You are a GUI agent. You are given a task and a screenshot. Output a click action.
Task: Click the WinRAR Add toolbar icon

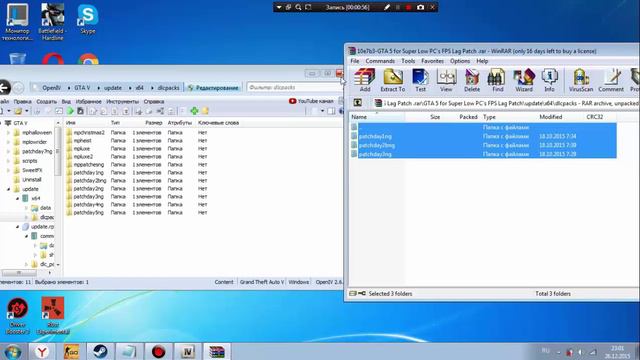tap(364, 80)
